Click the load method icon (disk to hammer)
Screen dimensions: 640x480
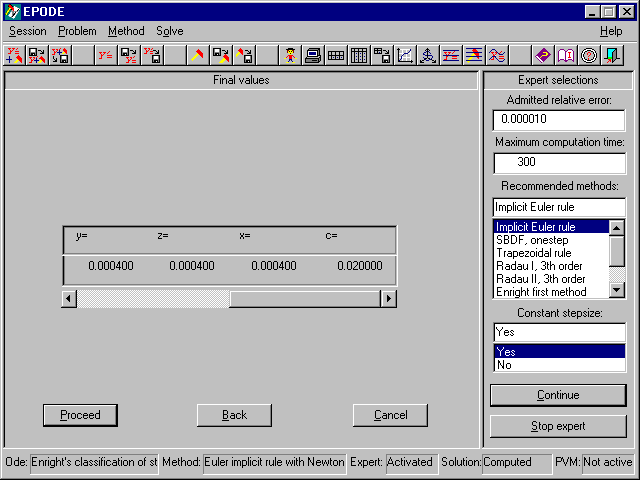[221, 55]
